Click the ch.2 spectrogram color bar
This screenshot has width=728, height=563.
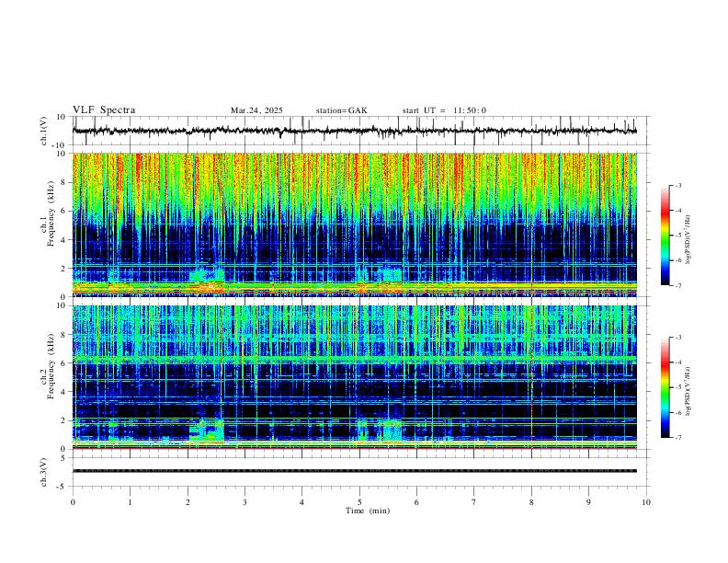[x=665, y=387]
